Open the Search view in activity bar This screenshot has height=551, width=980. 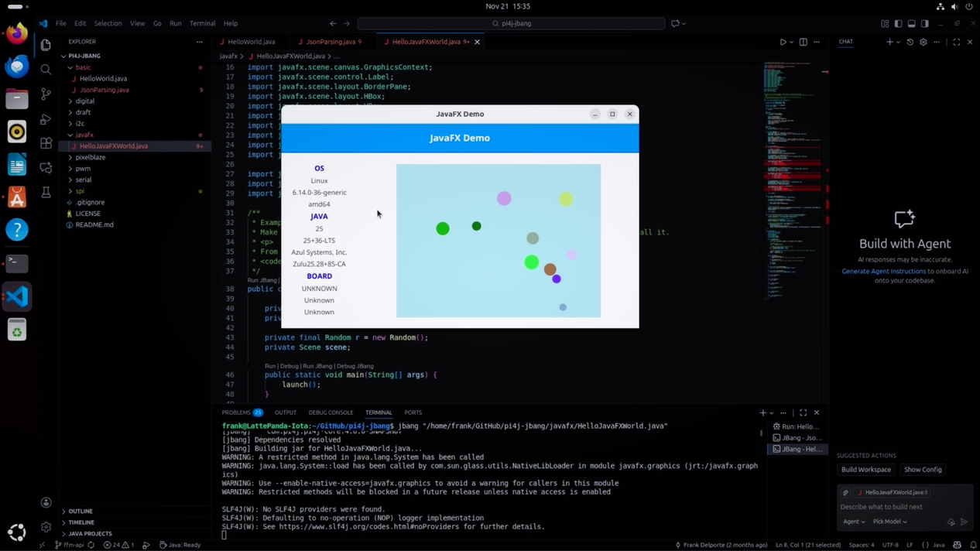tap(46, 70)
